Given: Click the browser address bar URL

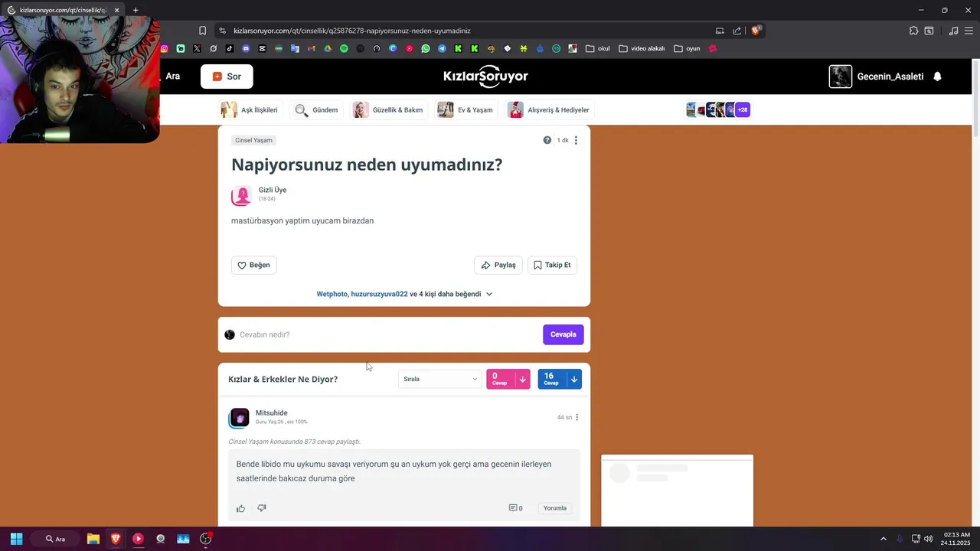Looking at the screenshot, I should pyautogui.click(x=352, y=31).
